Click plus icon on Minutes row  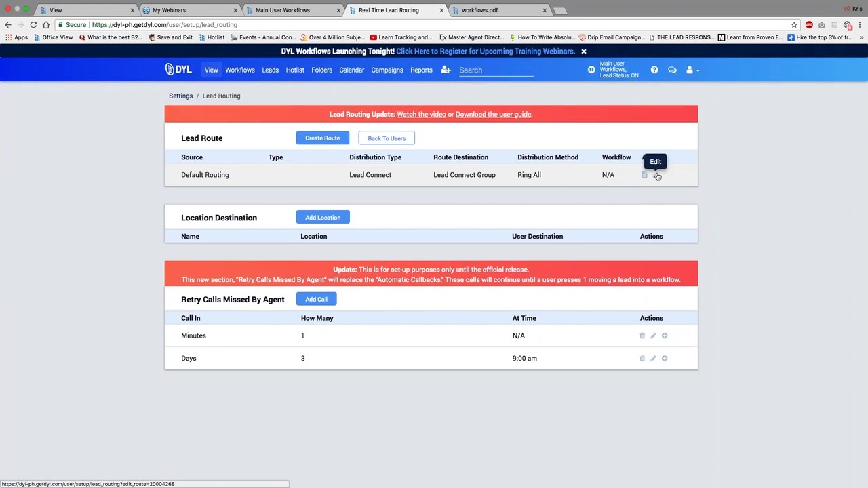point(665,335)
